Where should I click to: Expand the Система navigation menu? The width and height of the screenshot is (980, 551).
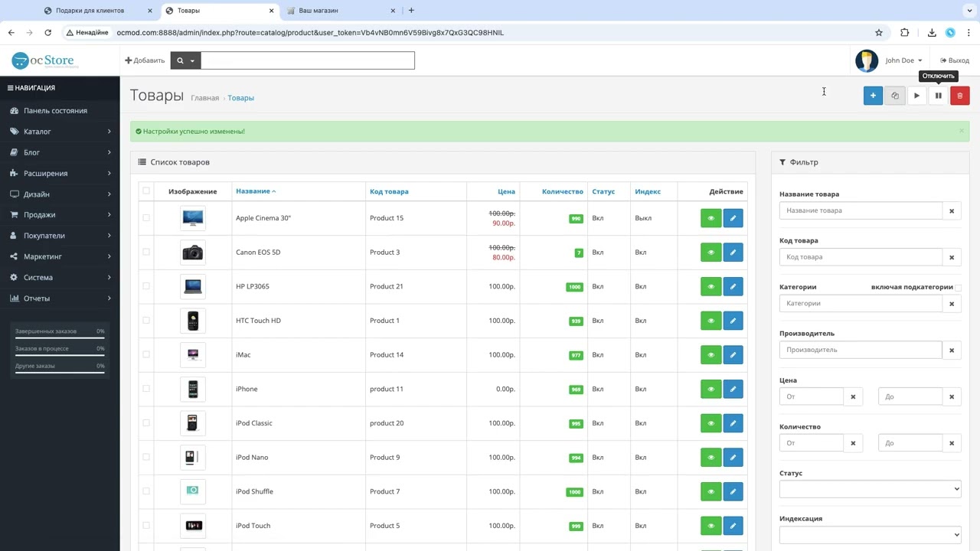pos(60,278)
